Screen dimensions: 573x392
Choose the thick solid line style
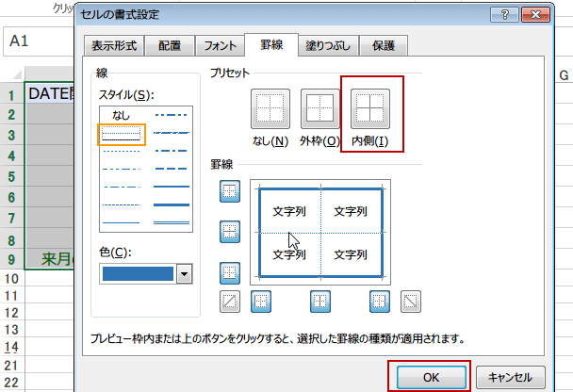(x=171, y=204)
